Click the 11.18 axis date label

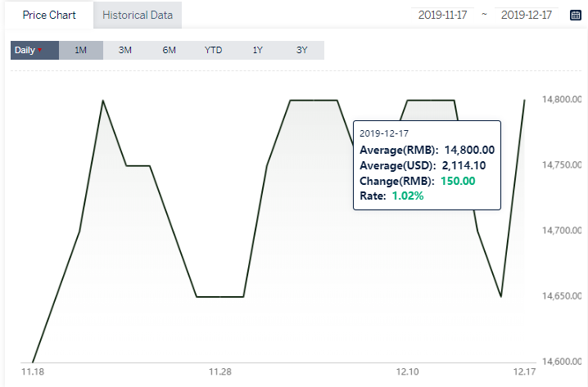[33, 371]
